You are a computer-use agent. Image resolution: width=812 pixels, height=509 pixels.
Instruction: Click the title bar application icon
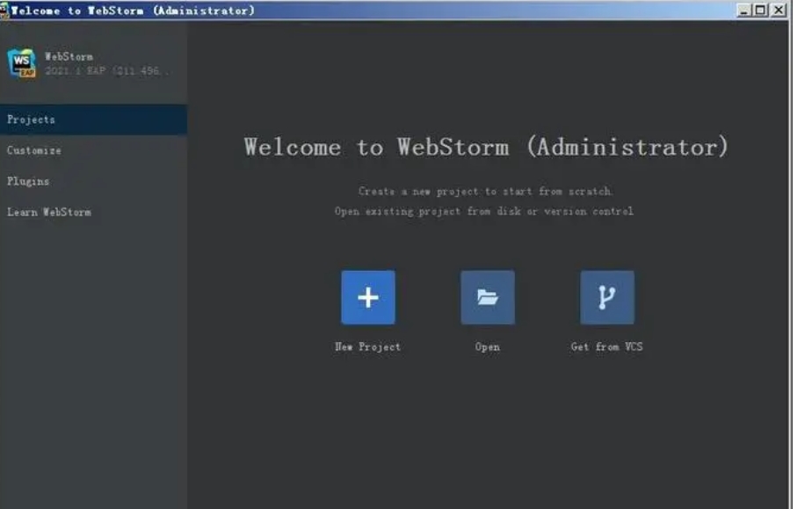[x=4, y=10]
